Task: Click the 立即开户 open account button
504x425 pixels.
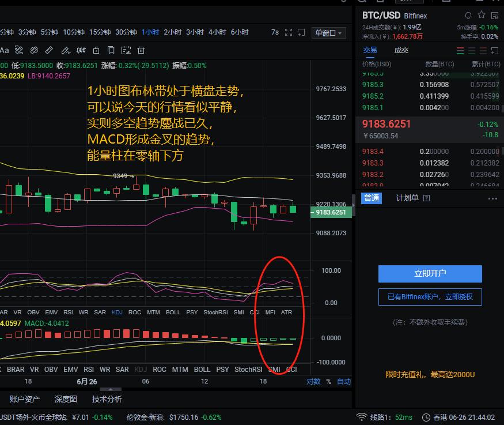Action: pos(430,273)
